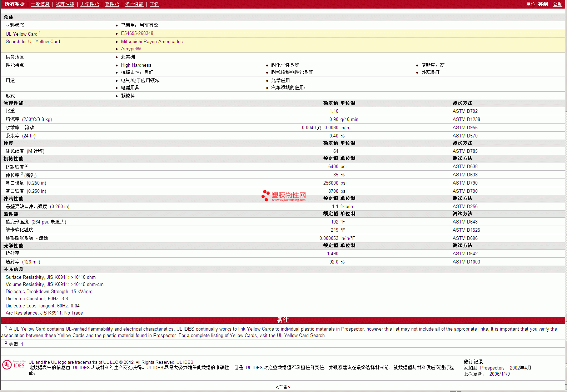Click the 其它 tab

pyautogui.click(x=154, y=4)
